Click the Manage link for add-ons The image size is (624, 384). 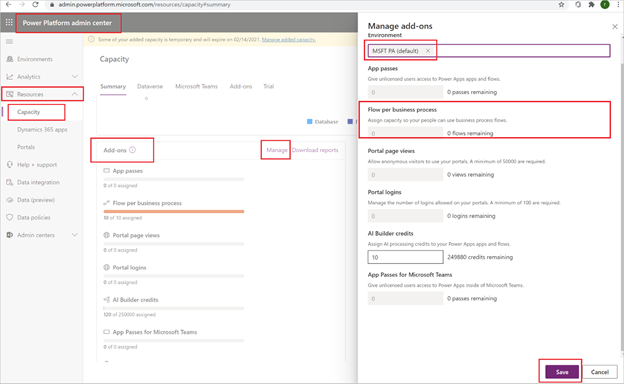277,150
